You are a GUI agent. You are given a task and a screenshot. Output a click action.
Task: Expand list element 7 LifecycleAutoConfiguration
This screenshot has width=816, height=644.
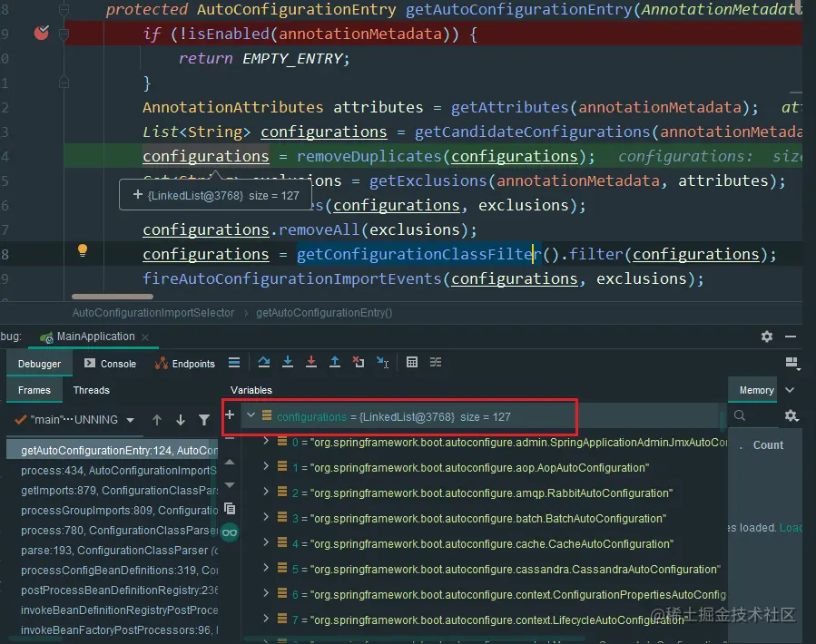click(x=266, y=619)
